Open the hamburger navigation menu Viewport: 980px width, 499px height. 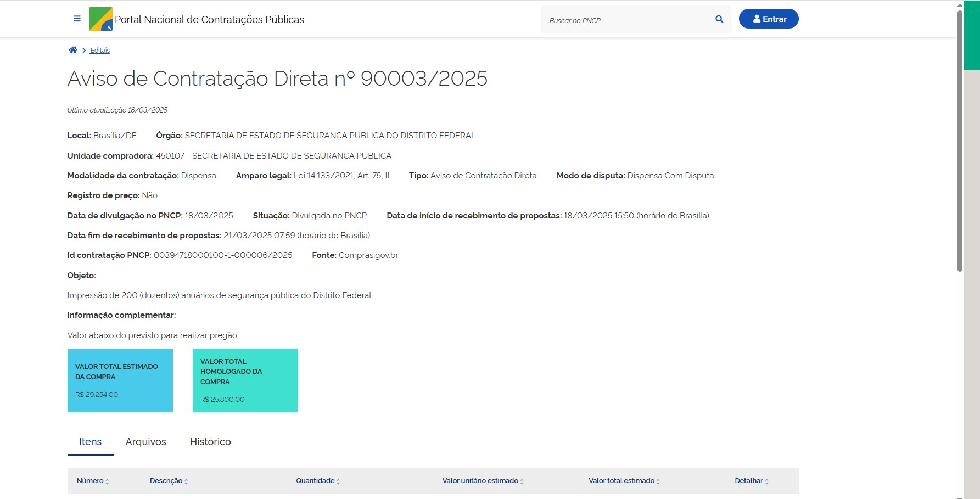coord(77,19)
